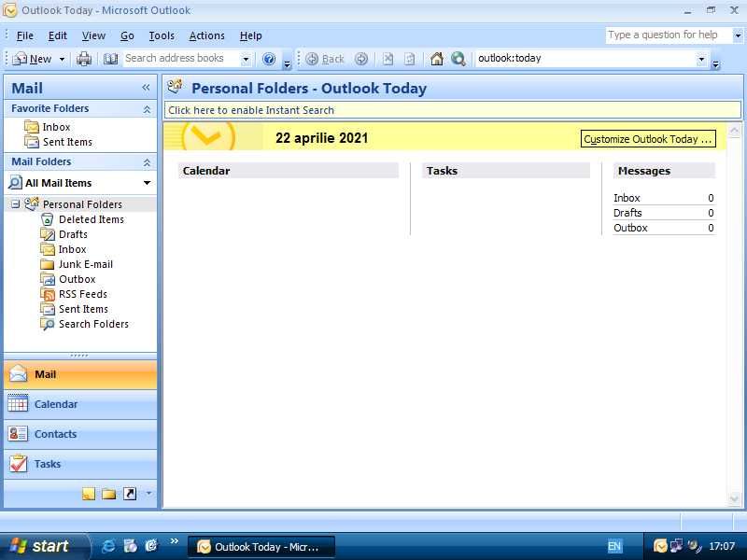Click the enable Instant Search bar
The image size is (747, 560).
click(x=453, y=110)
